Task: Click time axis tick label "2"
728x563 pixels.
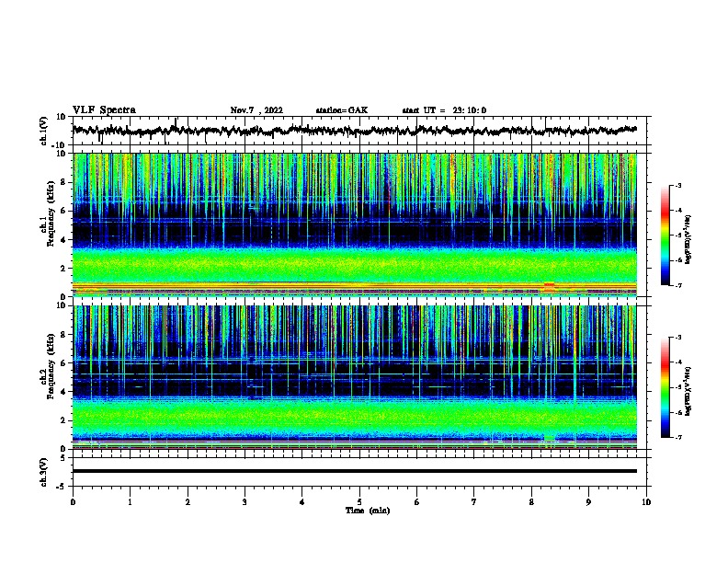Action: [188, 502]
